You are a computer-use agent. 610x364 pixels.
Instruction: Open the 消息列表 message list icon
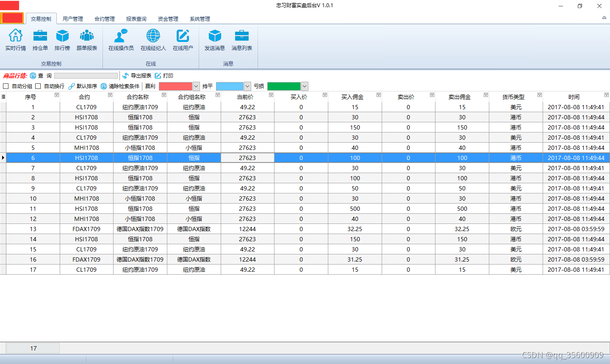(242, 36)
